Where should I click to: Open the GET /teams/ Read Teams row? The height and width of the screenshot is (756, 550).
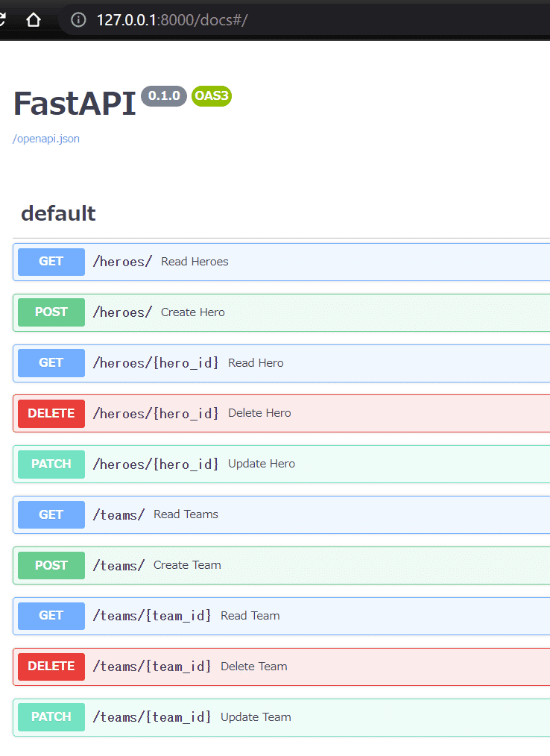pyautogui.click(x=282, y=514)
